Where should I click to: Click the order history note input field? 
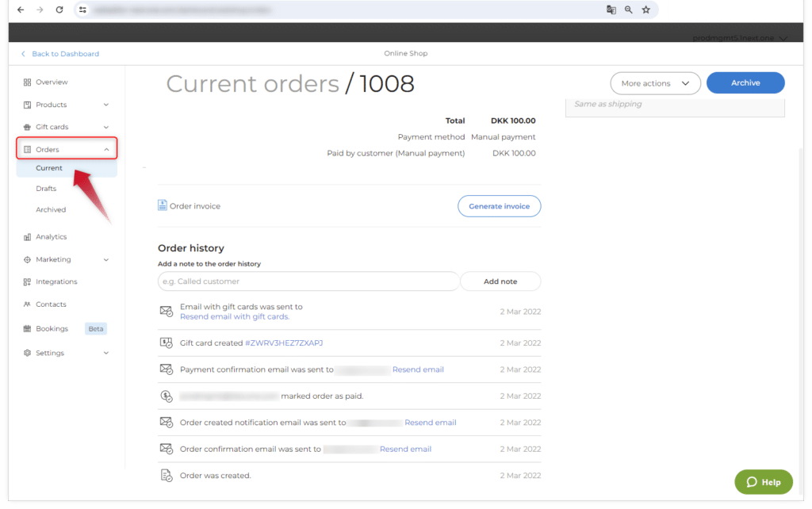pyautogui.click(x=308, y=281)
